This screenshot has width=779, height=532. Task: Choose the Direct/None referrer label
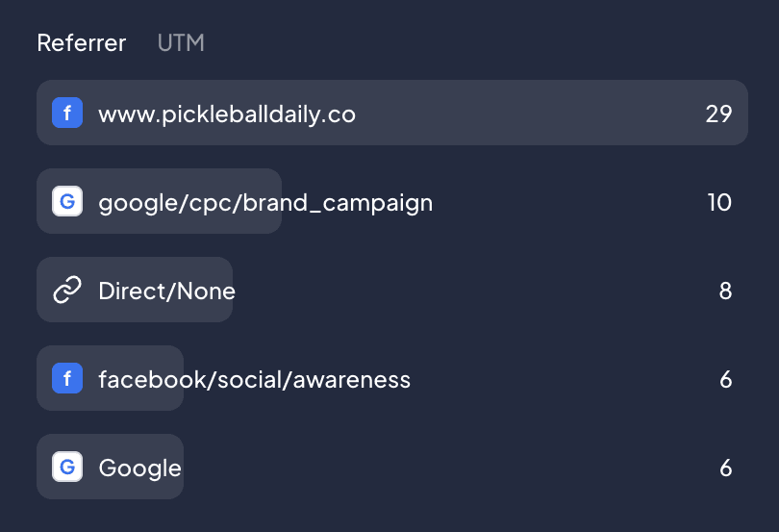click(x=166, y=291)
